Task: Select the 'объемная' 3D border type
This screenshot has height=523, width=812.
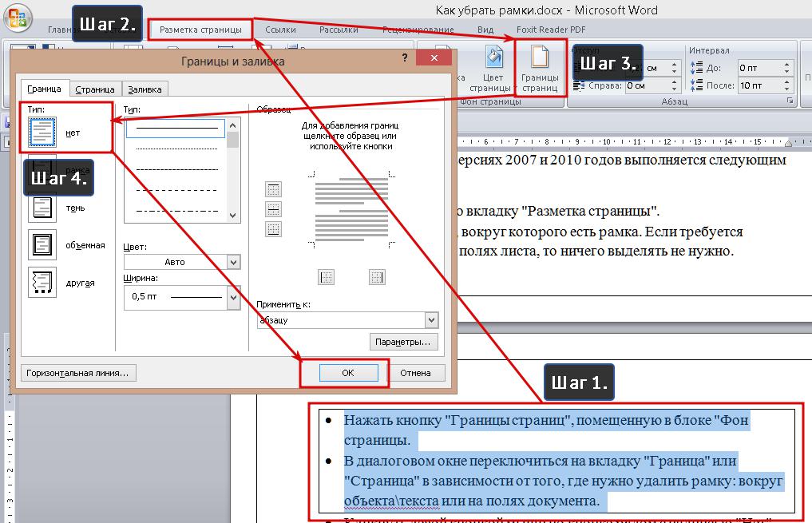Action: 42,245
